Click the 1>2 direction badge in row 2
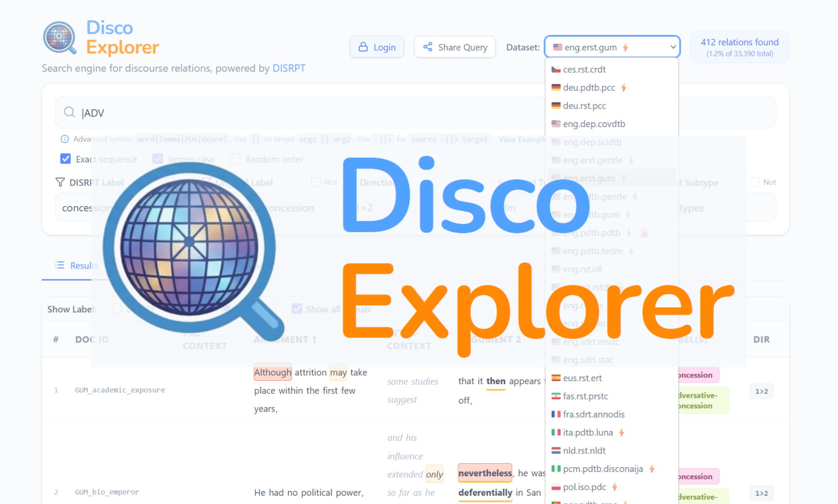 click(x=762, y=493)
